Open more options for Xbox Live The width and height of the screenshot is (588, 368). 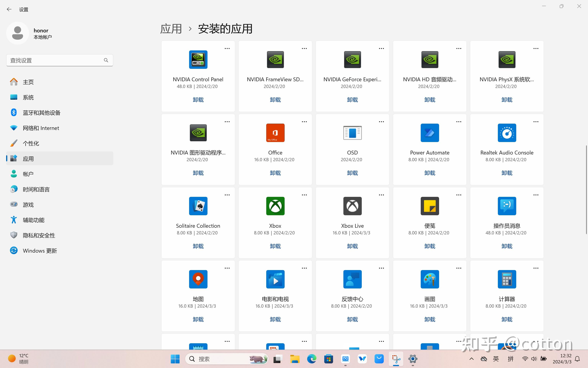pos(381,195)
